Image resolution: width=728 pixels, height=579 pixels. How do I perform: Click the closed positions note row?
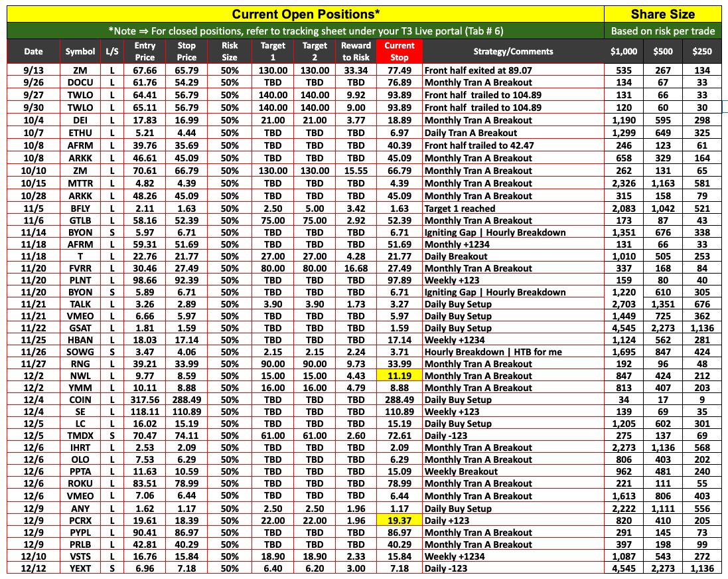coord(305,31)
